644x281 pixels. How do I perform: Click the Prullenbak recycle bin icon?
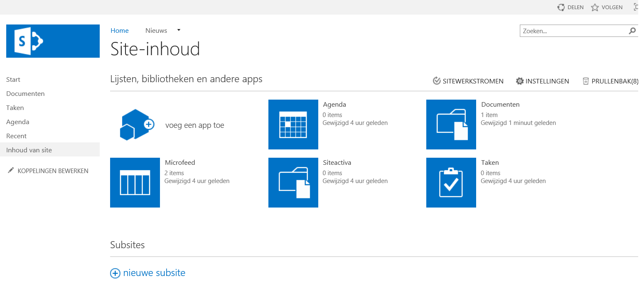(x=586, y=81)
